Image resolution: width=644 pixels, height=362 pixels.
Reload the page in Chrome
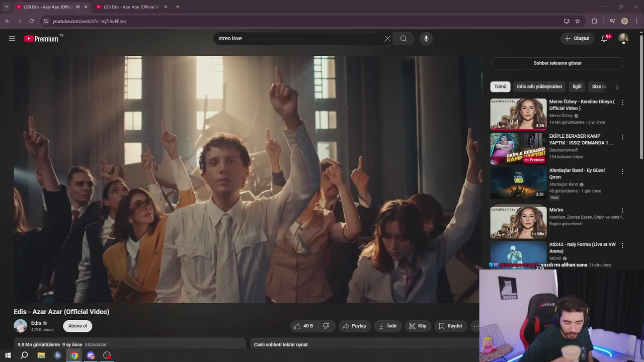click(x=31, y=21)
